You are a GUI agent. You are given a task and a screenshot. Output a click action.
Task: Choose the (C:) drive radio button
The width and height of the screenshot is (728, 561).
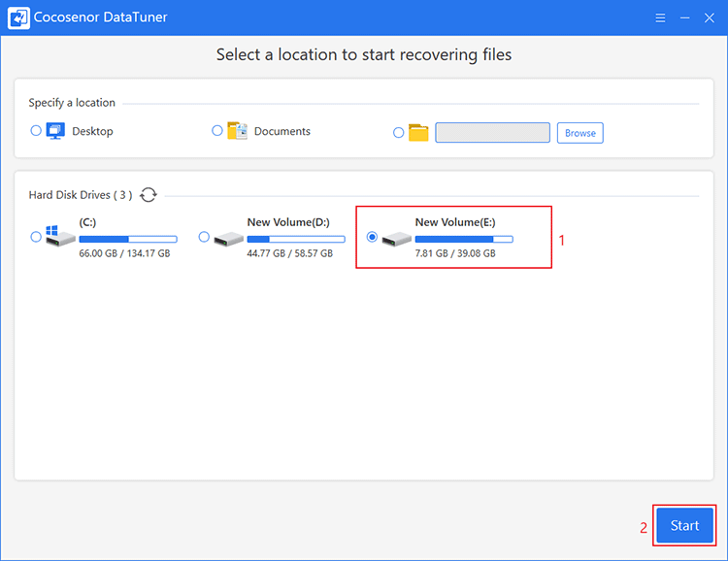[36, 237]
